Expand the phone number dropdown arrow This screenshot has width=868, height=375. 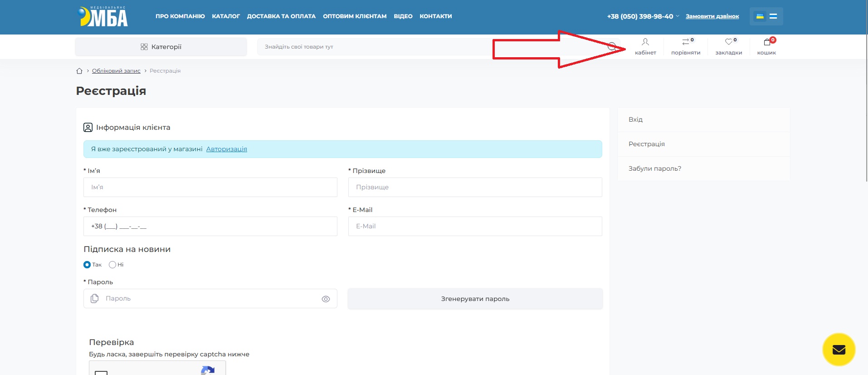678,16
